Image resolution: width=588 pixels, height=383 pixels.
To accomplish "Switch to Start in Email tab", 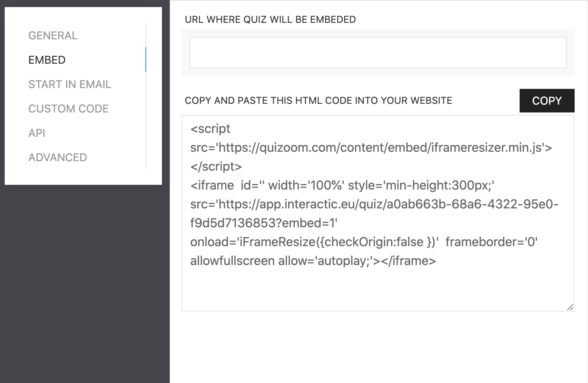I will point(70,85).
